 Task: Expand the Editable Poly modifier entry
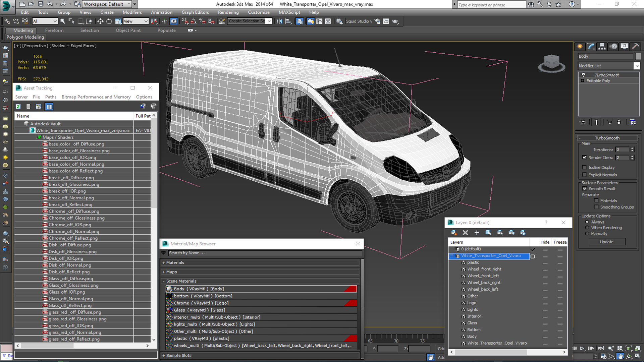tap(583, 81)
